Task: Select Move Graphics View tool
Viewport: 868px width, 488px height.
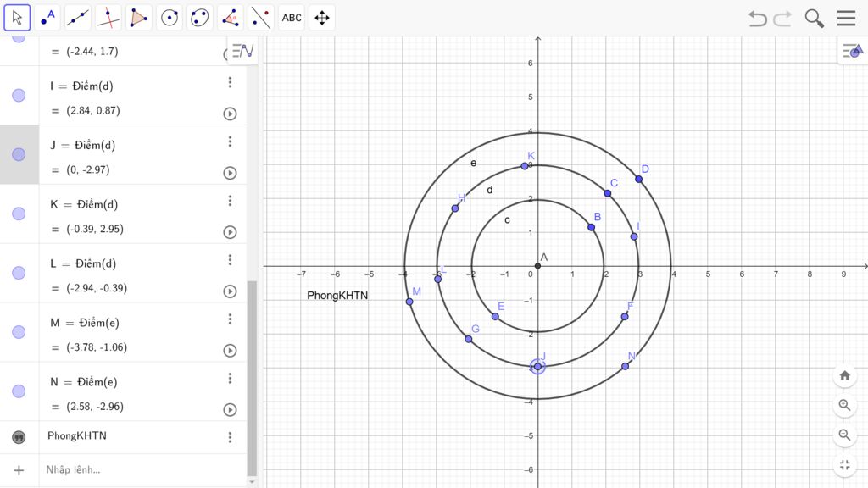Action: pos(322,17)
